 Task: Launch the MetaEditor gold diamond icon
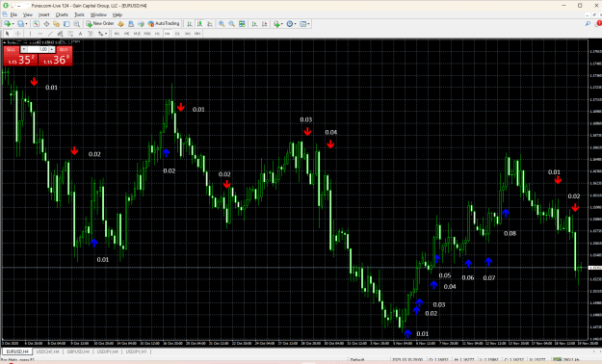(x=121, y=24)
